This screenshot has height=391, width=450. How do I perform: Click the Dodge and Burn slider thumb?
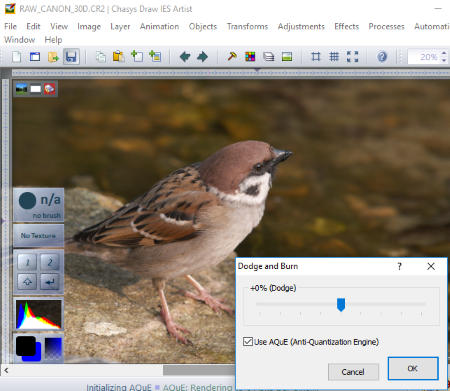click(341, 304)
